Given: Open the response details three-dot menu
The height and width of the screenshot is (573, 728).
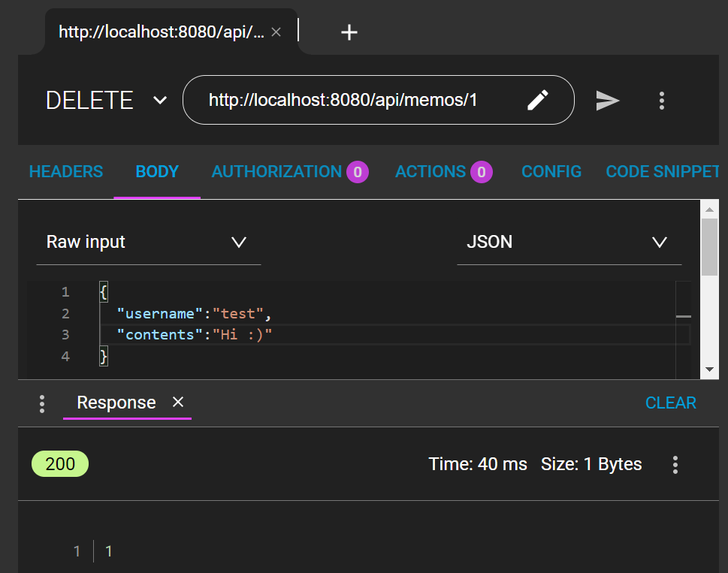Looking at the screenshot, I should point(675,464).
